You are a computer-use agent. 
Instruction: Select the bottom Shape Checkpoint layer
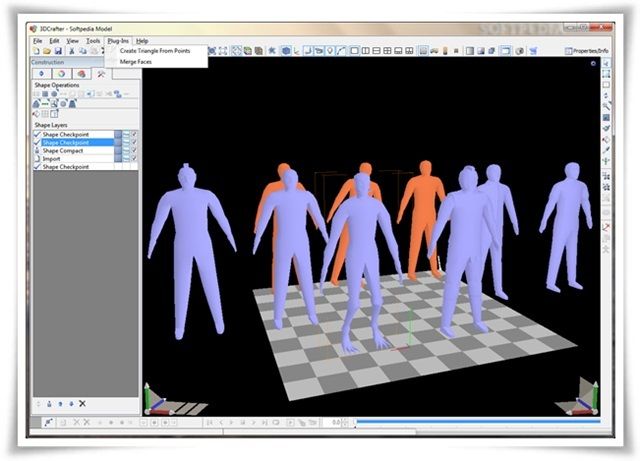click(74, 167)
